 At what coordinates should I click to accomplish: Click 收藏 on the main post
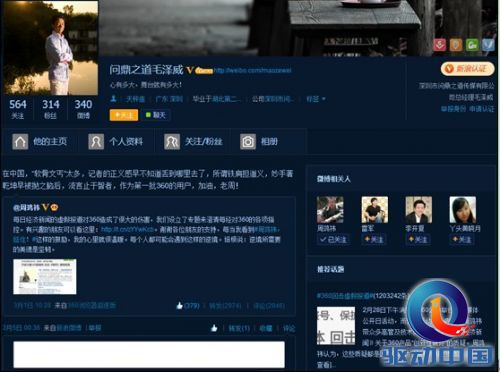click(266, 328)
